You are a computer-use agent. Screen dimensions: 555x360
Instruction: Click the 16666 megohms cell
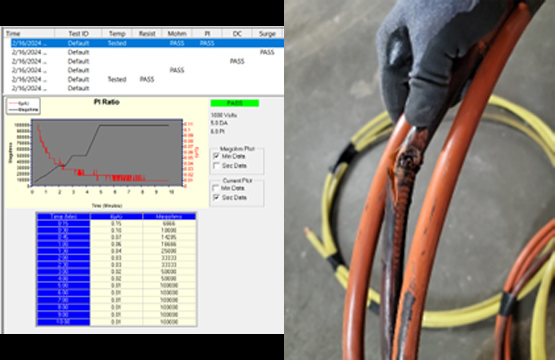click(169, 244)
